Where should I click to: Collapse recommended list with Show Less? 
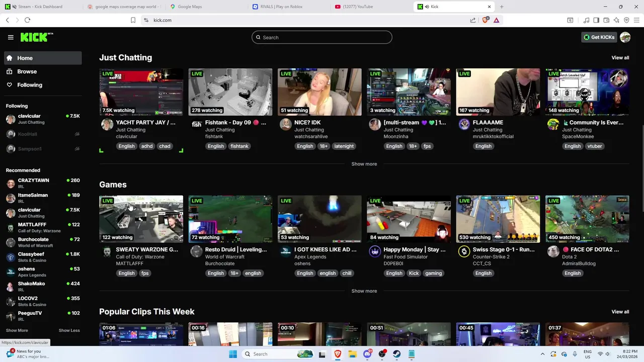69,330
